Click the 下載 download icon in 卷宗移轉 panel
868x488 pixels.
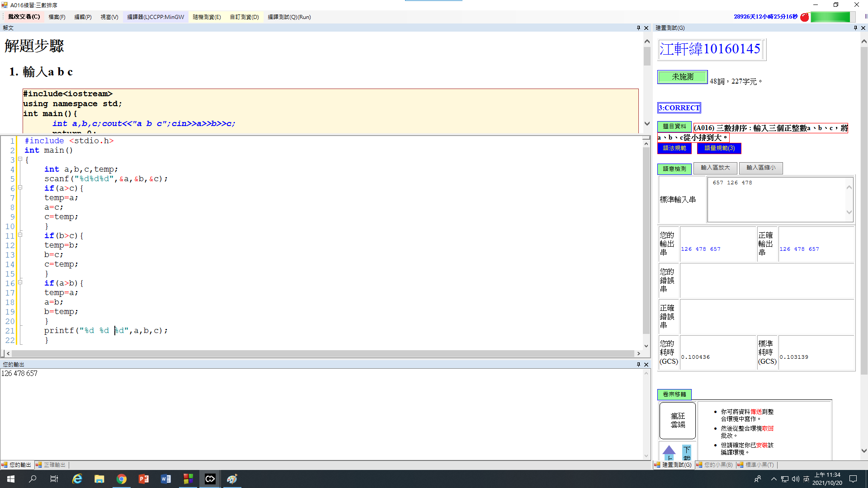point(687,452)
